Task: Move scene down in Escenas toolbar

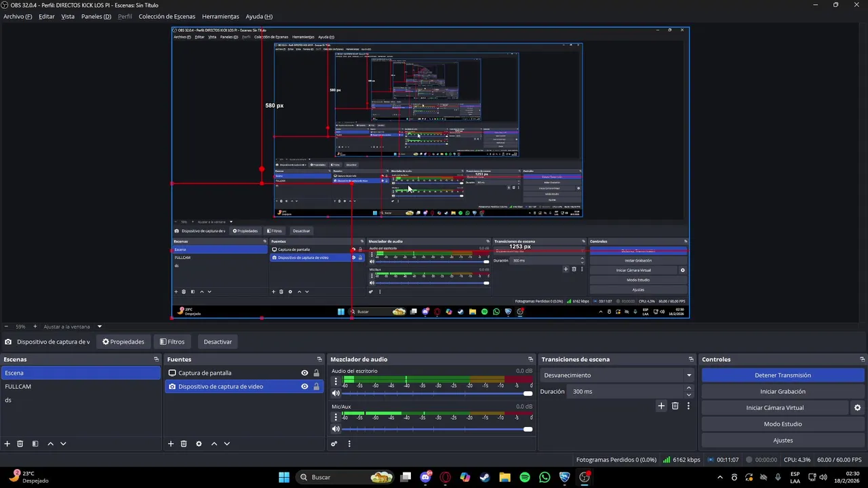Action: click(63, 444)
